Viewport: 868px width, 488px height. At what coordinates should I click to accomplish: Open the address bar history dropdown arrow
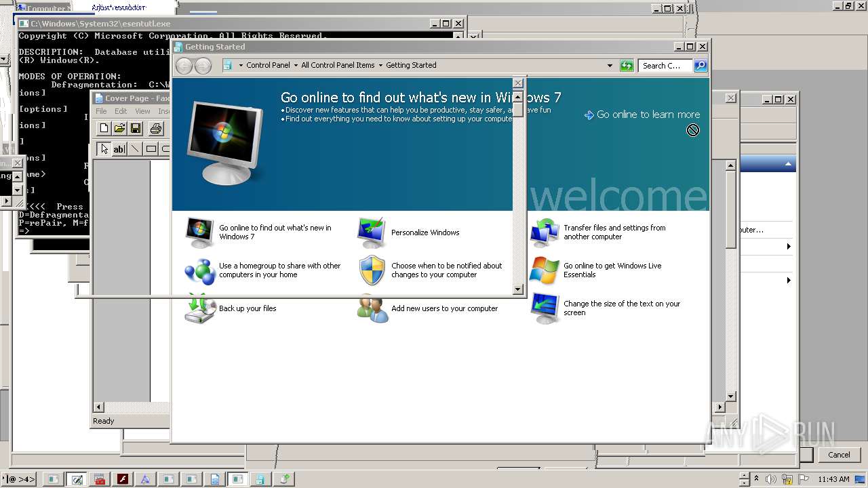[610, 66]
